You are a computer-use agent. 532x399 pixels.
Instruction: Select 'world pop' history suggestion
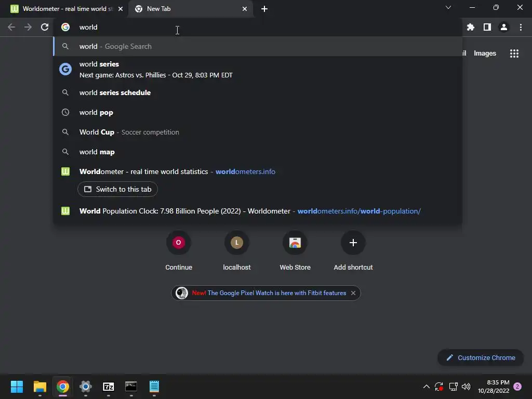pyautogui.click(x=258, y=112)
